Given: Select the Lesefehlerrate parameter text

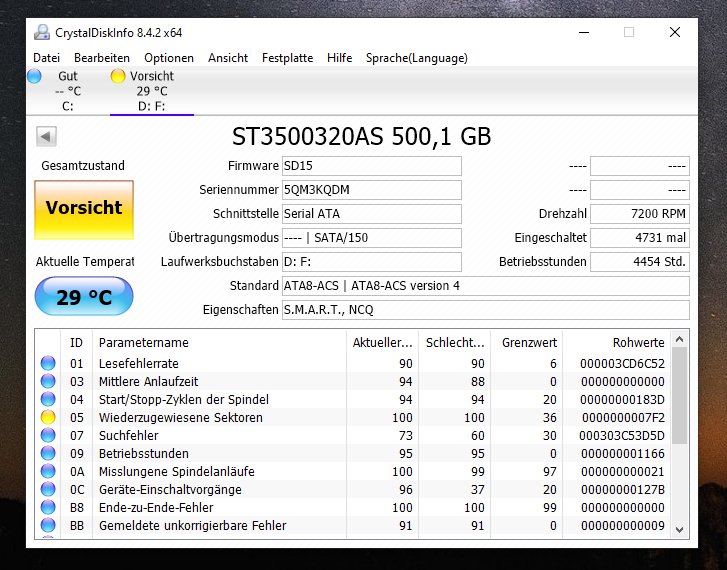Looking at the screenshot, I should click(x=139, y=364).
